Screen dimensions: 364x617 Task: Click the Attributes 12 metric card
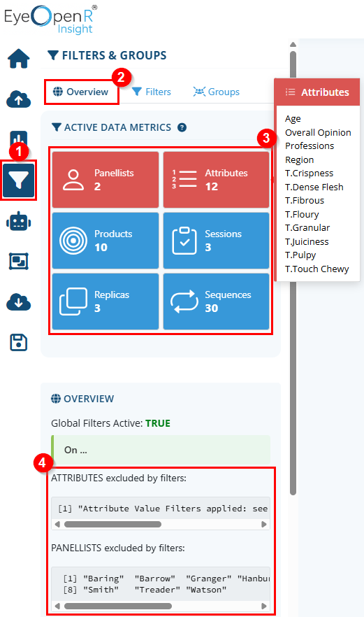pyautogui.click(x=216, y=180)
